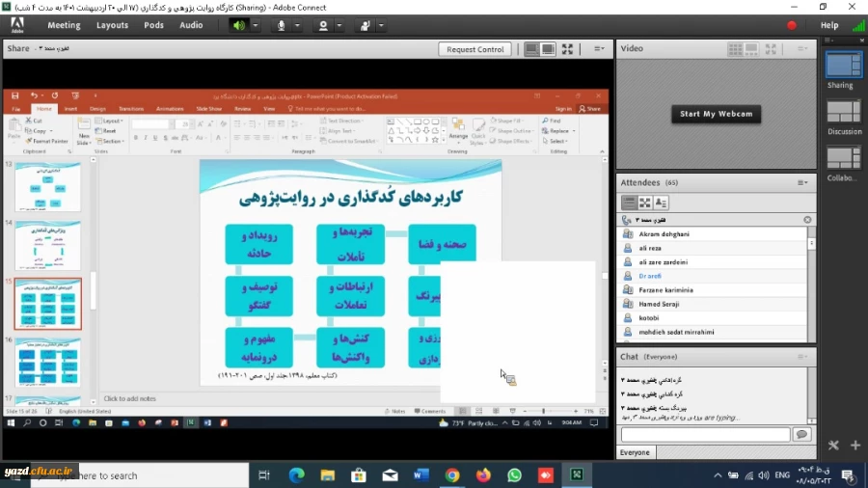Select attendee mahdieh sadat mirrahimi
868x488 pixels.
click(x=712, y=332)
